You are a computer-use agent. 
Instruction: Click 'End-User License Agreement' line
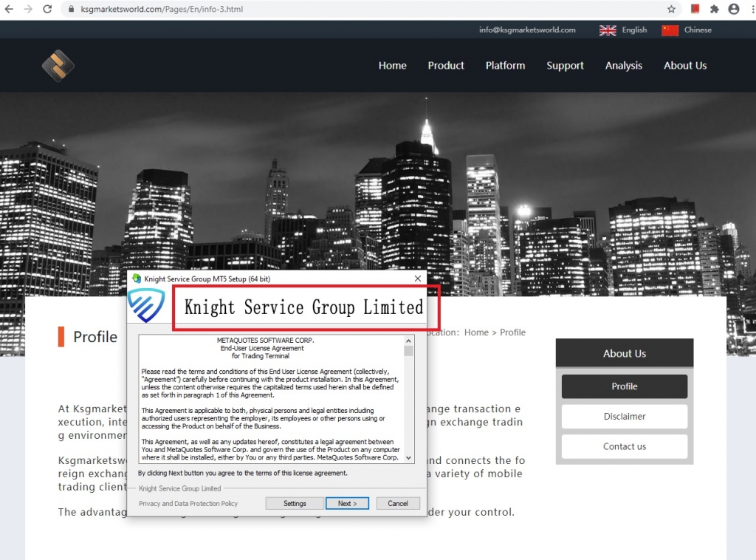click(262, 348)
